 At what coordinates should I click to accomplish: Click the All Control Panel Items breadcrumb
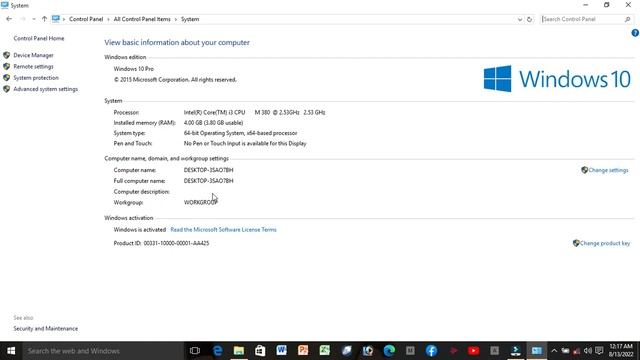pyautogui.click(x=142, y=19)
